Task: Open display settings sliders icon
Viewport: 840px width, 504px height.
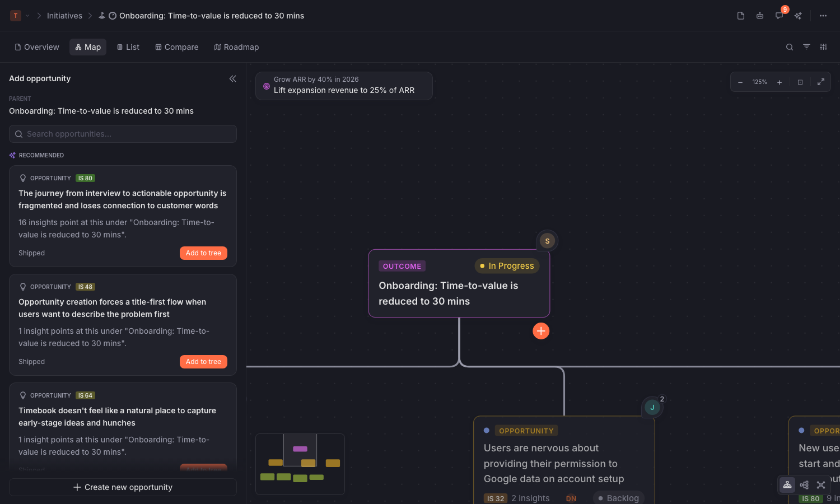Action: pyautogui.click(x=823, y=47)
